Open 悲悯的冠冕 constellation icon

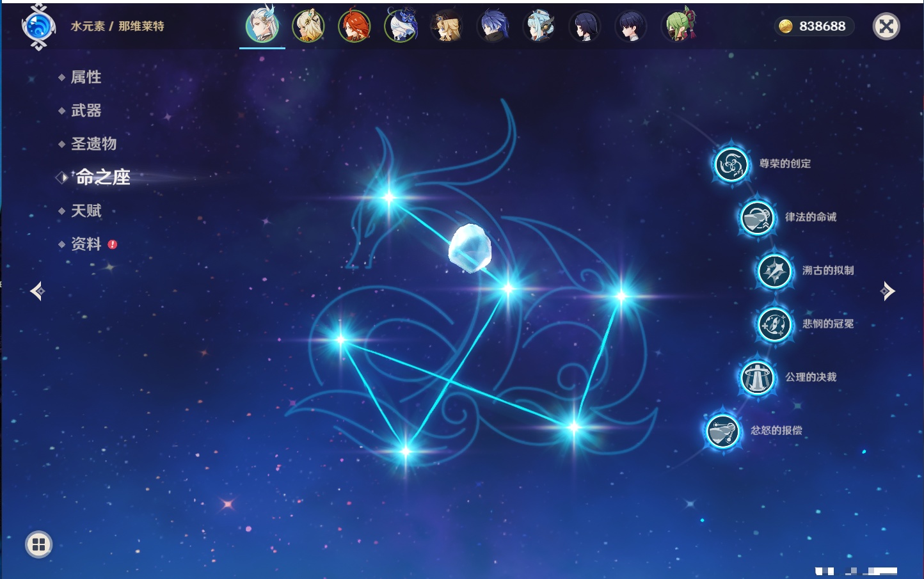[x=775, y=324]
